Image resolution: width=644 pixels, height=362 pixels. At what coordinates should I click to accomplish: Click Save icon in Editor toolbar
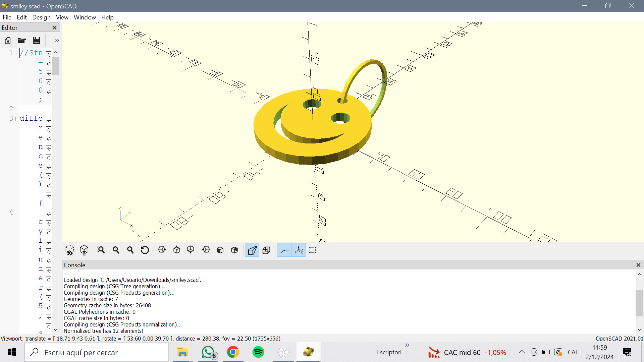click(37, 41)
